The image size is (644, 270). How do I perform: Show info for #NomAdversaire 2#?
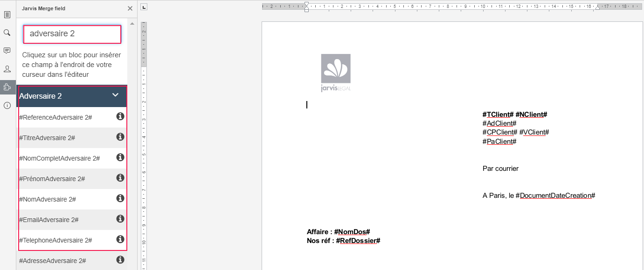click(x=120, y=198)
